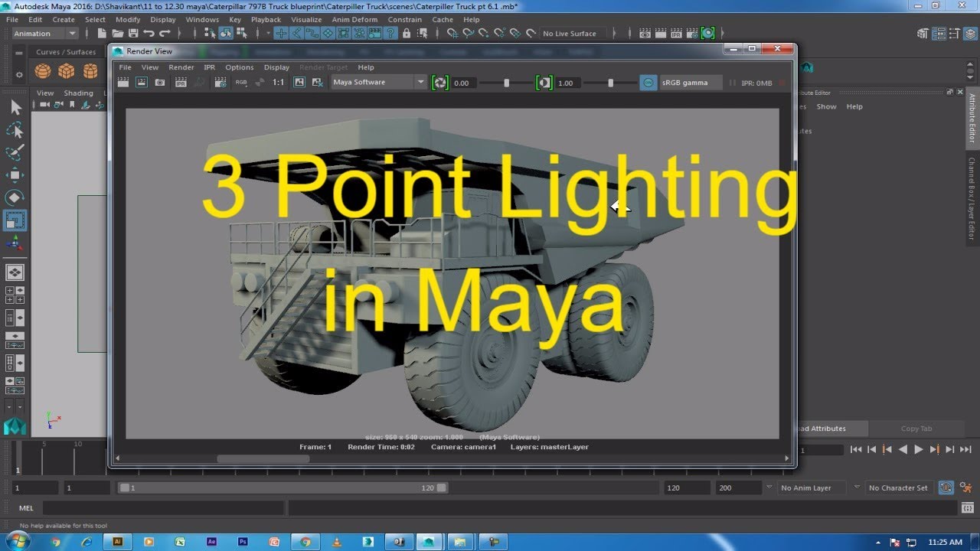Adjust the gamma slider in Render View
Screen dimensions: 980x551
point(610,83)
